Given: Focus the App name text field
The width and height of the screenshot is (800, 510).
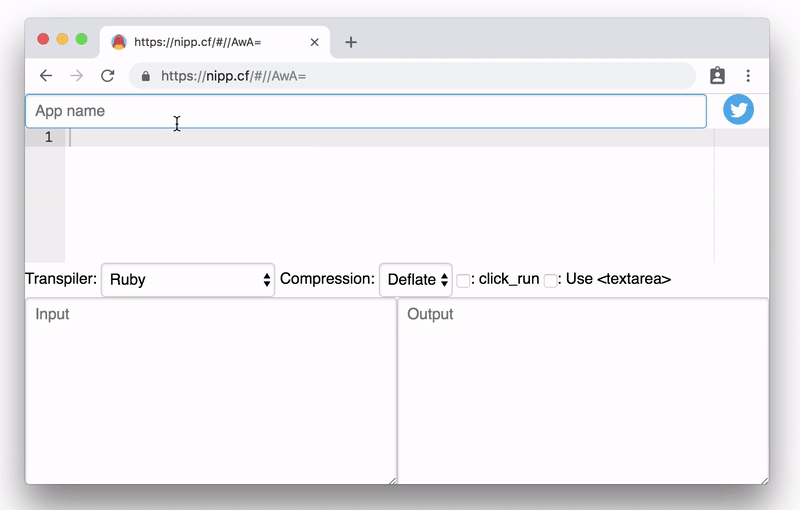Looking at the screenshot, I should 365,111.
